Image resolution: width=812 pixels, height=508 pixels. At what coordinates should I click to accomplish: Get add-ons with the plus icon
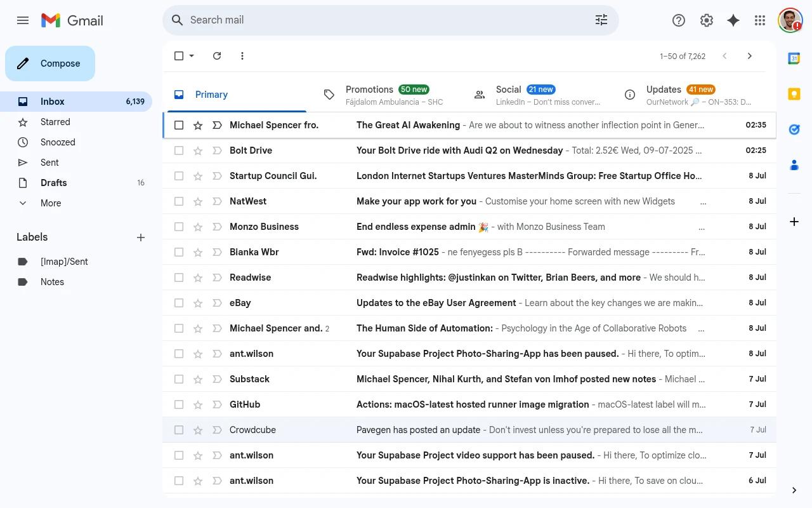click(794, 222)
